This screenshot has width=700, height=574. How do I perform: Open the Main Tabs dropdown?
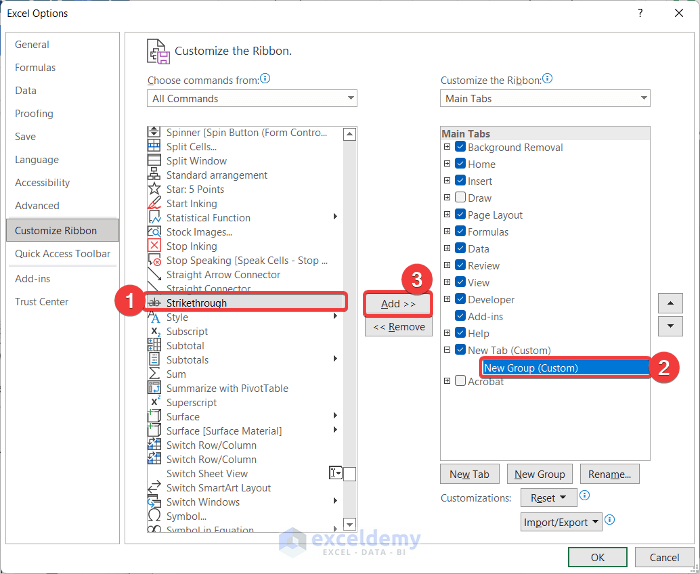point(545,98)
